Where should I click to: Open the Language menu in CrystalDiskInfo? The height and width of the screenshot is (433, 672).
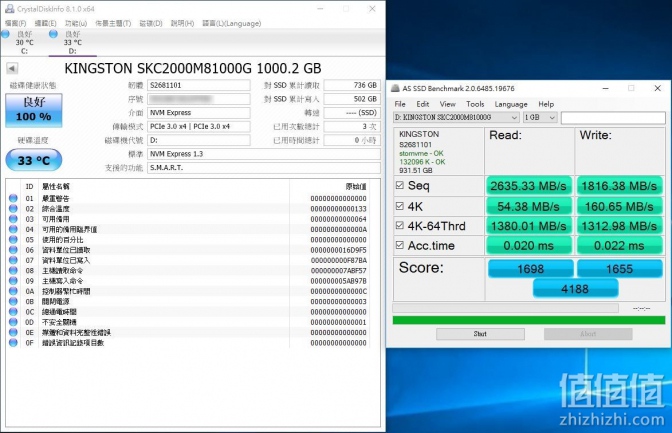coord(231,23)
